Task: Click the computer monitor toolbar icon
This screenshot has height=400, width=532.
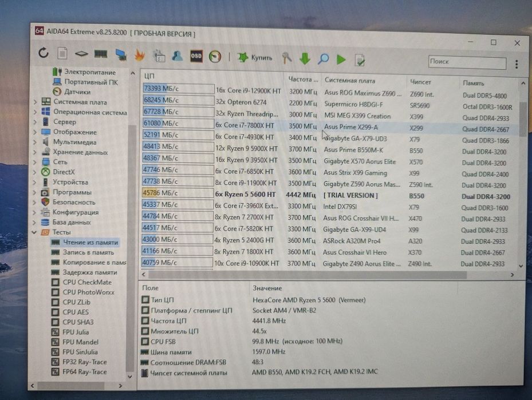Action: click(121, 54)
